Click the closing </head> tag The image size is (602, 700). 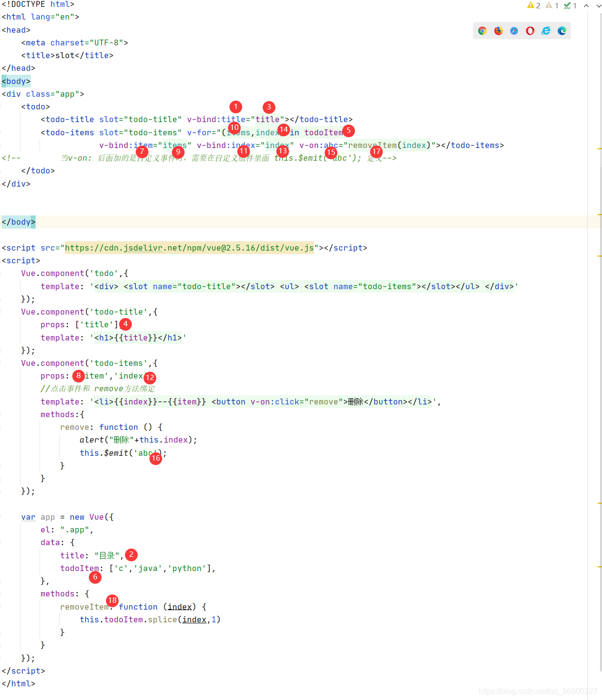coord(19,68)
